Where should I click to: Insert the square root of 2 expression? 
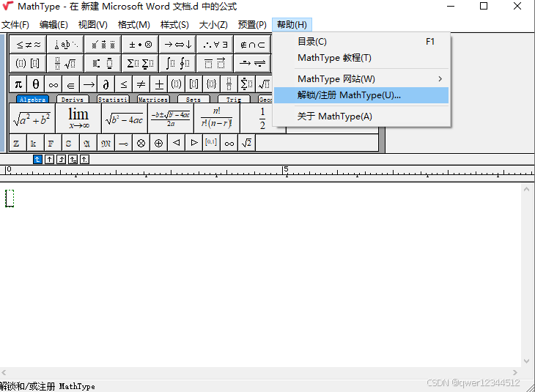click(247, 143)
